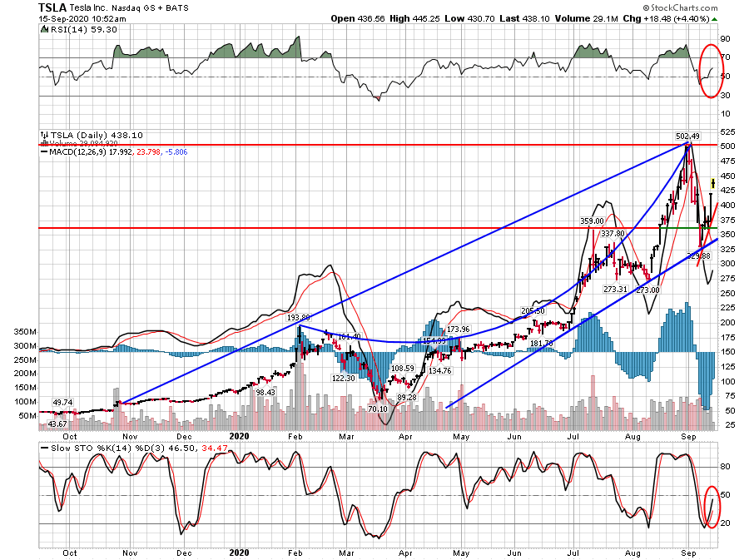Click the 329.88 September low label
This screenshot has height=560, width=749.
pos(699,255)
